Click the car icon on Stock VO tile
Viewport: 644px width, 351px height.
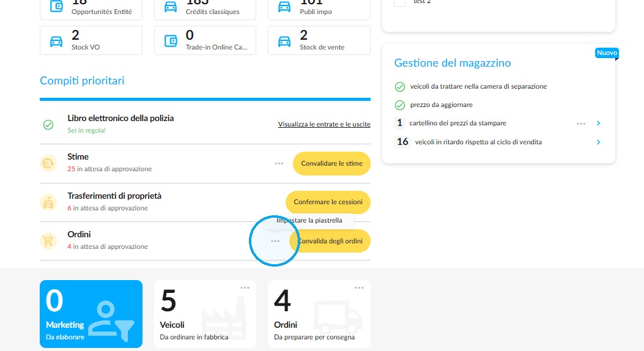pos(56,41)
